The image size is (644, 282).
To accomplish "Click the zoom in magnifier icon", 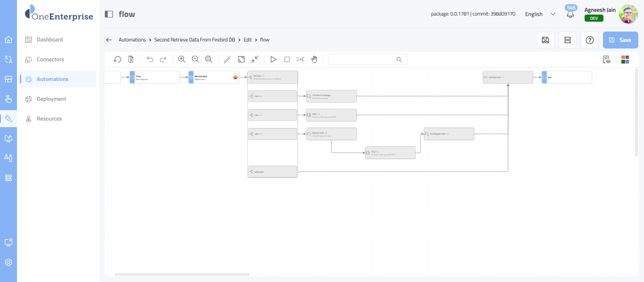I will [x=182, y=59].
